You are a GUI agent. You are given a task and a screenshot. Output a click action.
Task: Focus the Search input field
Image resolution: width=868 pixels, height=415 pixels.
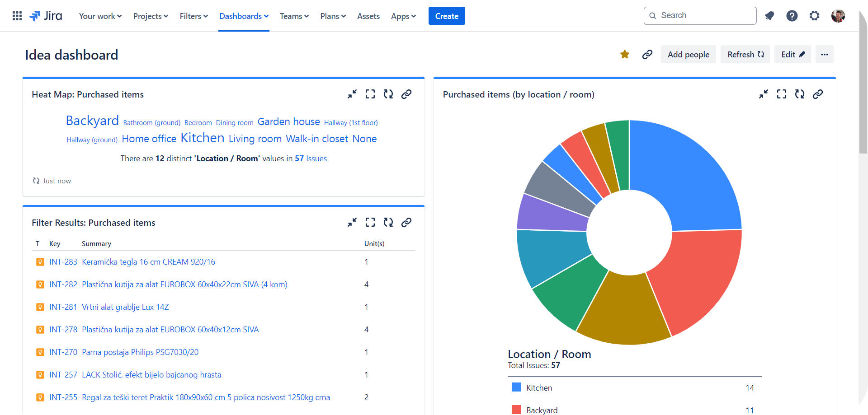coord(700,16)
